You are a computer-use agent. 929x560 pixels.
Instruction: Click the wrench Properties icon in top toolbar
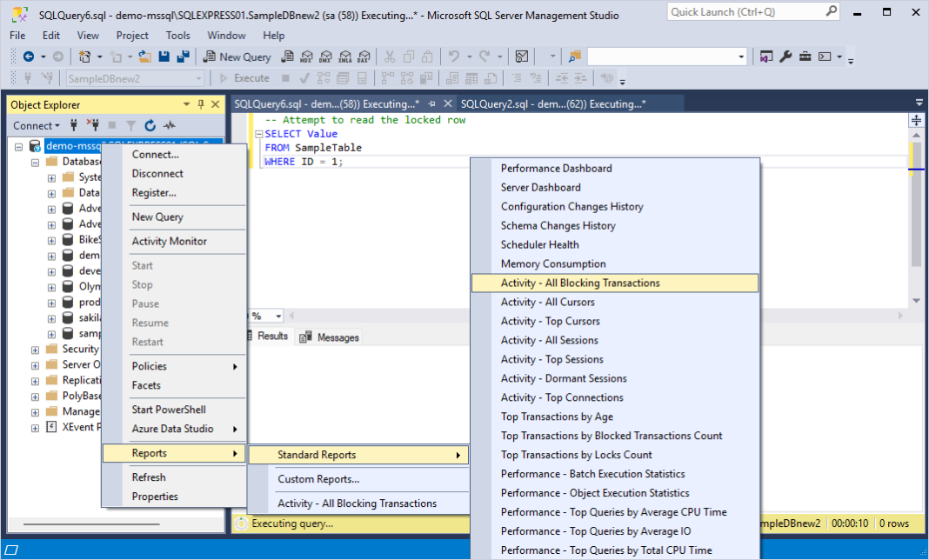click(785, 57)
